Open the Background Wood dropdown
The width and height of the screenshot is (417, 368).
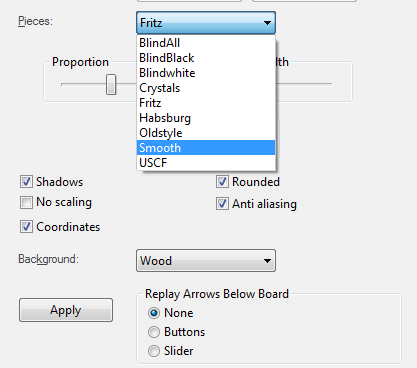pyautogui.click(x=206, y=261)
